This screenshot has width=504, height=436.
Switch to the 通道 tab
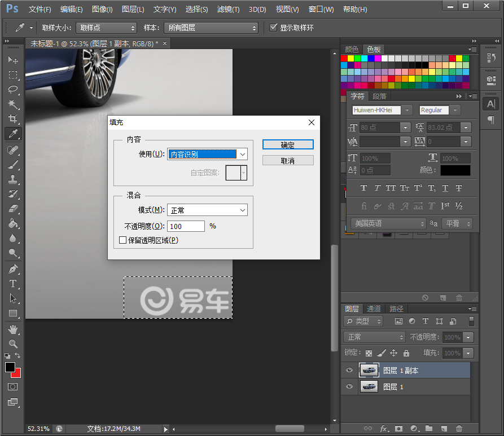pyautogui.click(x=374, y=309)
